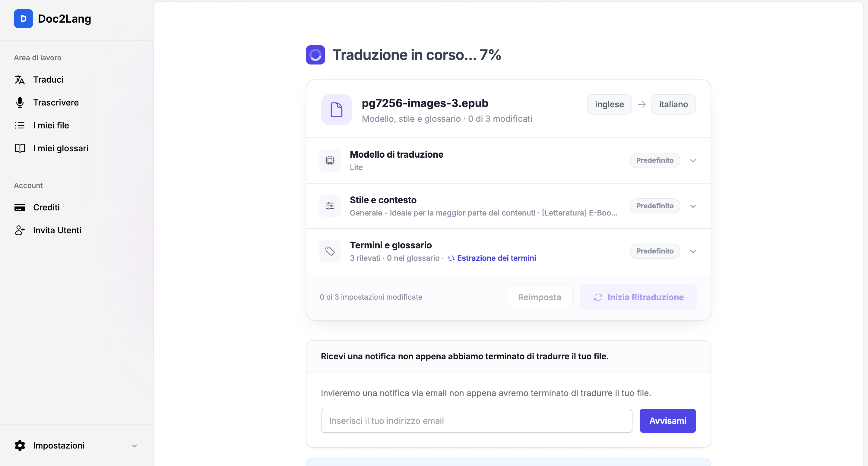Click the italiano target language pill
Image resolution: width=868 pixels, height=466 pixels.
(x=673, y=104)
